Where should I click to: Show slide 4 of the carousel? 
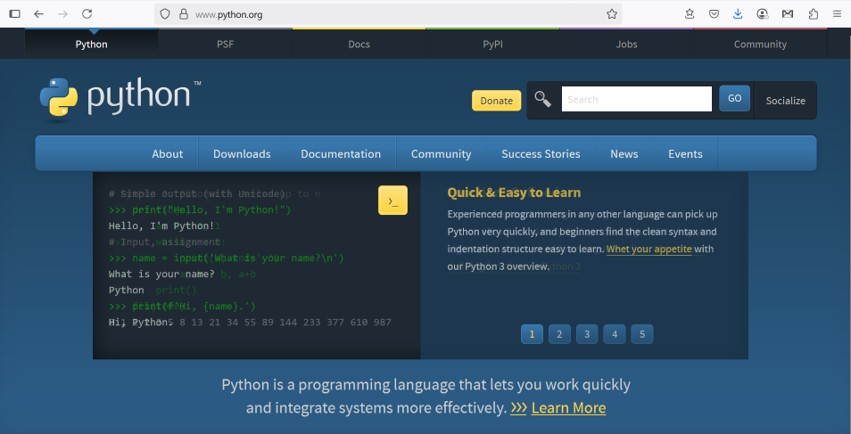(614, 334)
